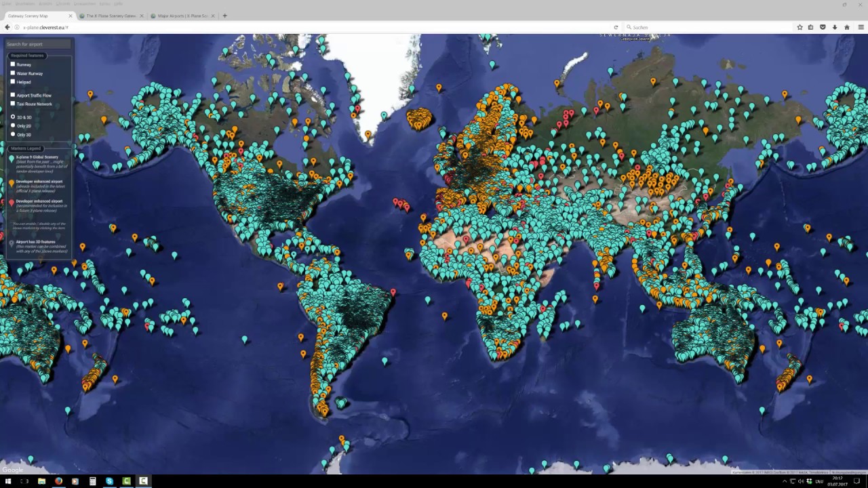Image resolution: width=868 pixels, height=488 pixels.
Task: Reload the page with the refresh icon
Action: [616, 27]
